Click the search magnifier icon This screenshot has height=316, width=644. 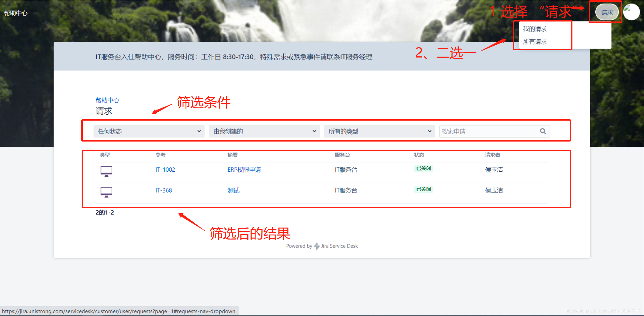(543, 131)
